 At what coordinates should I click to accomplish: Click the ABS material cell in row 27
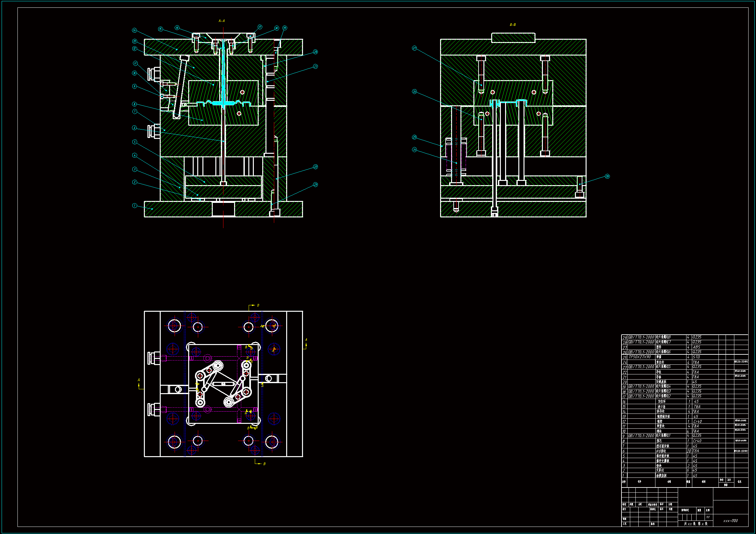(x=696, y=347)
